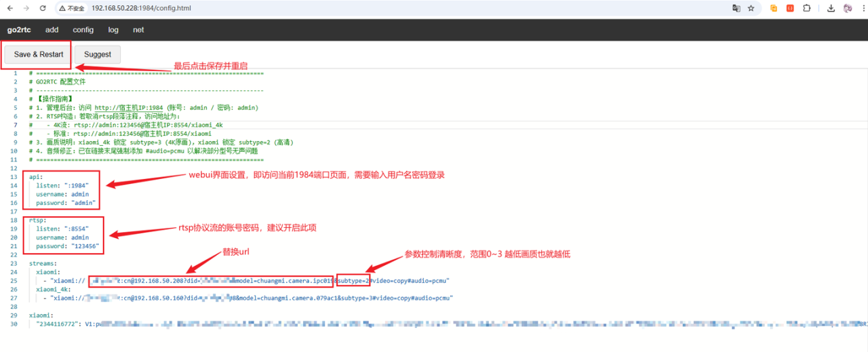Image resolution: width=868 pixels, height=352 pixels.
Task: Reload the config page
Action: (x=43, y=8)
